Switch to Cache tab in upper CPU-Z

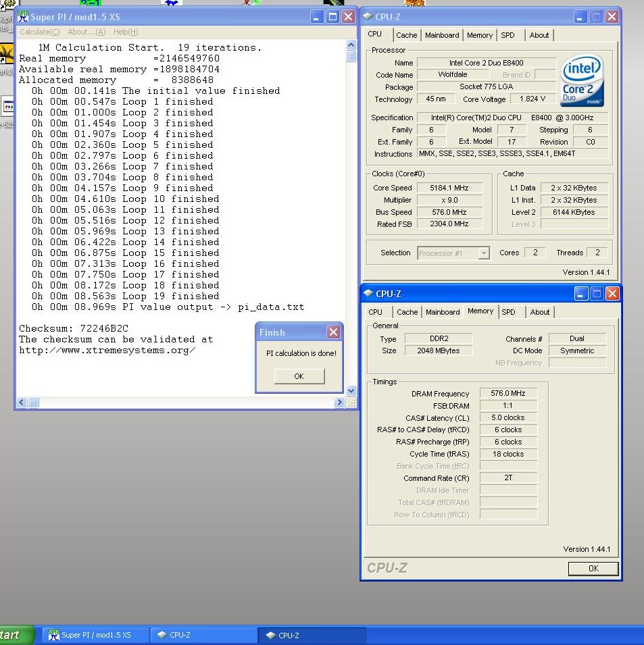[x=407, y=35]
